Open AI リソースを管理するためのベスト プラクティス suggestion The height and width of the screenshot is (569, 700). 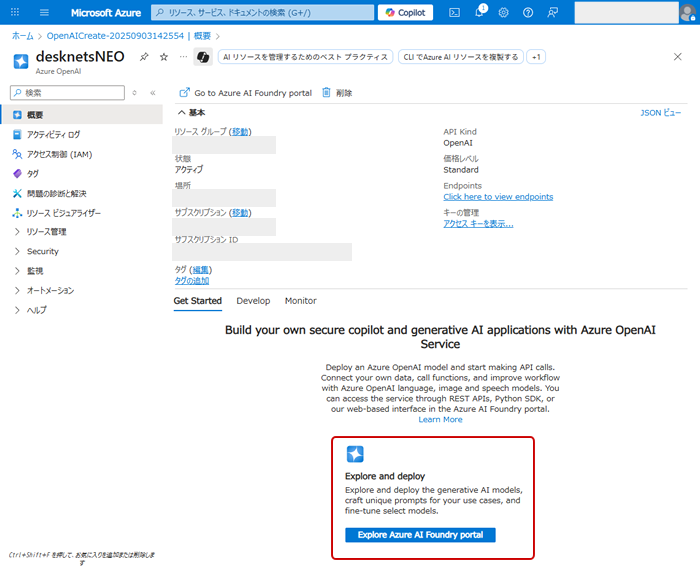(305, 57)
